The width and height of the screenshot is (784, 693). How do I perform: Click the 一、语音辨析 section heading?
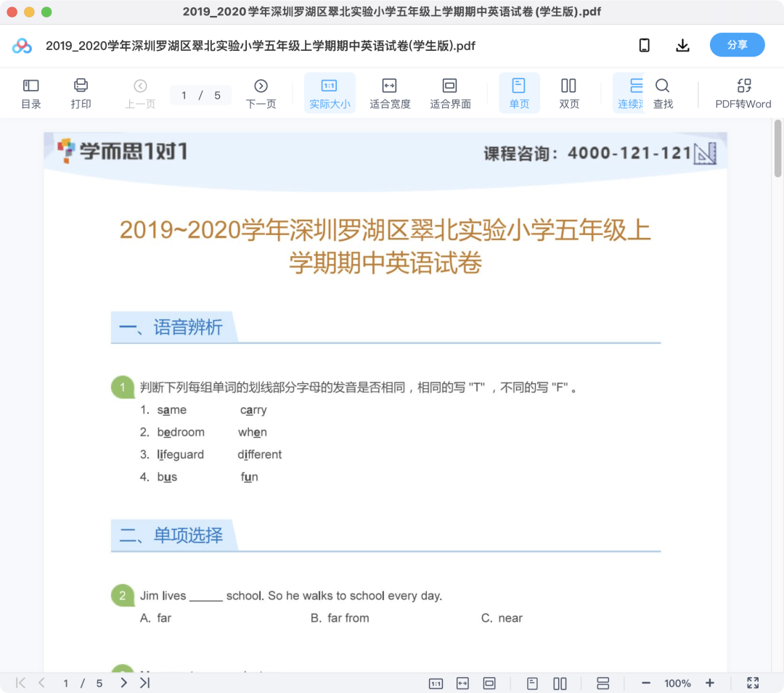point(171,327)
